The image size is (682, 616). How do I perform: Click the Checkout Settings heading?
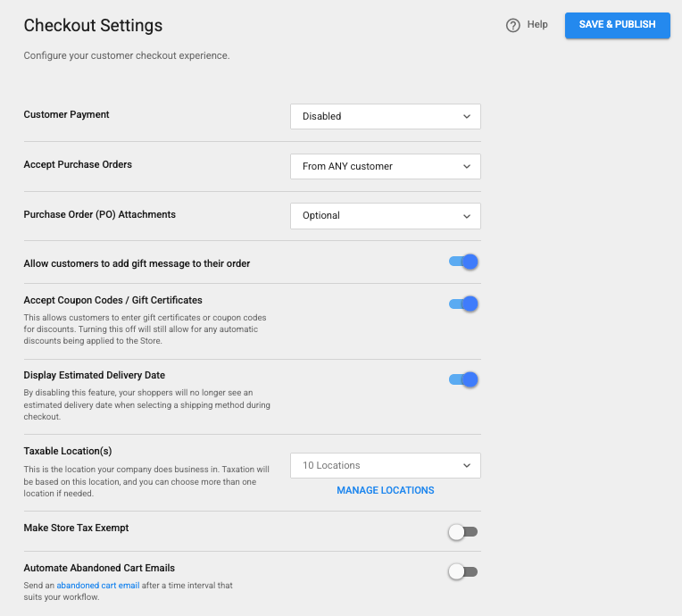[x=93, y=26]
